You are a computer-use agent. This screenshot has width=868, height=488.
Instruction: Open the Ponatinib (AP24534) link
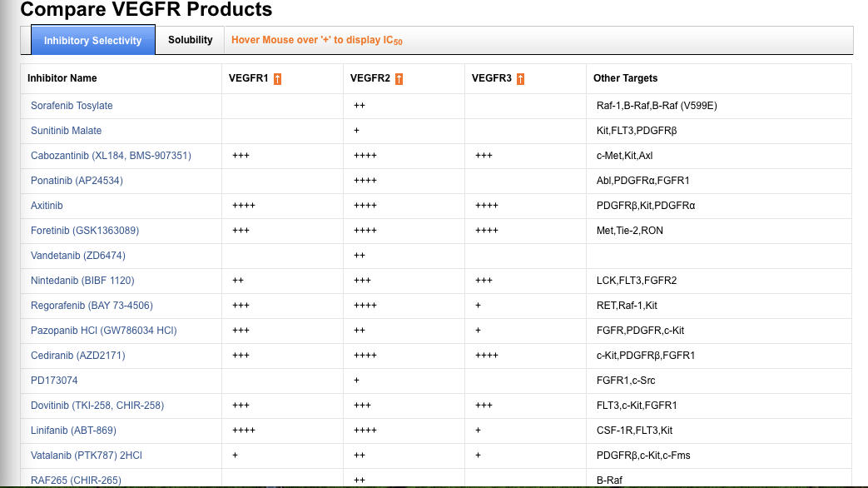tap(77, 181)
